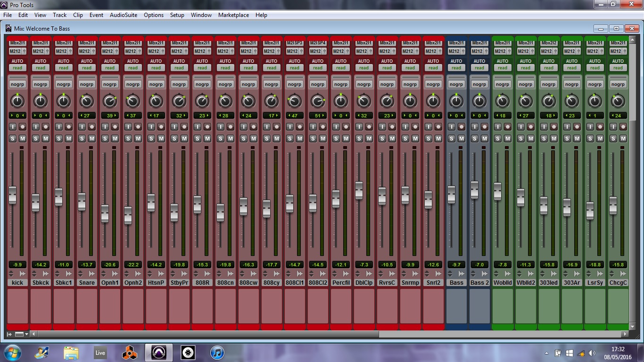Open automation mode selector on Sbkck track
Viewport: 644px width, 362px height.
pyautogui.click(x=41, y=67)
